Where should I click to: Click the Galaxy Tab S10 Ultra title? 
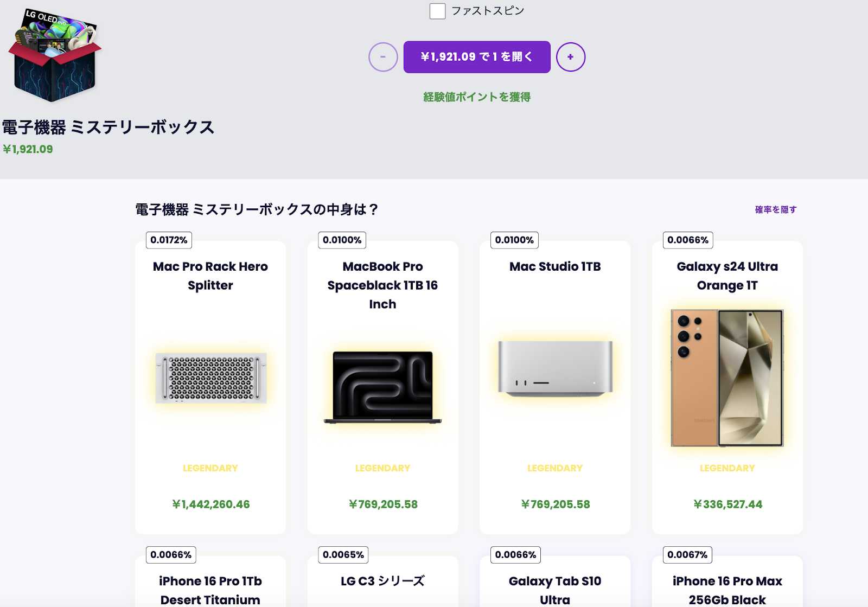(555, 590)
